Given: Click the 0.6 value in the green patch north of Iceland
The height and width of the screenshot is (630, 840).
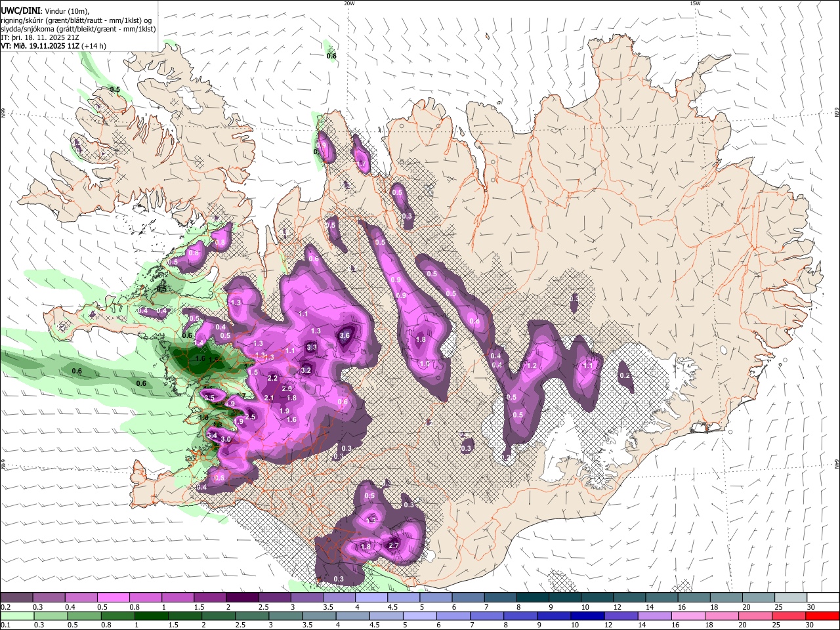Looking at the screenshot, I should point(331,56).
